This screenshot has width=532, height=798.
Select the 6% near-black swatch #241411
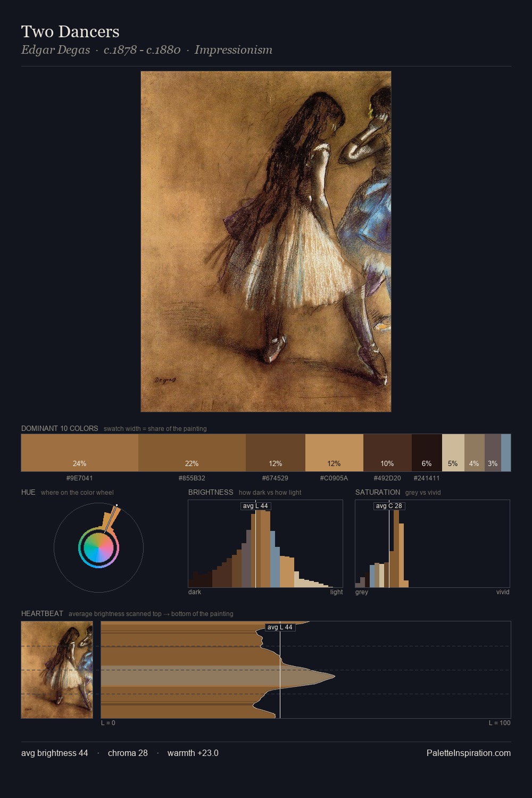pyautogui.click(x=427, y=453)
